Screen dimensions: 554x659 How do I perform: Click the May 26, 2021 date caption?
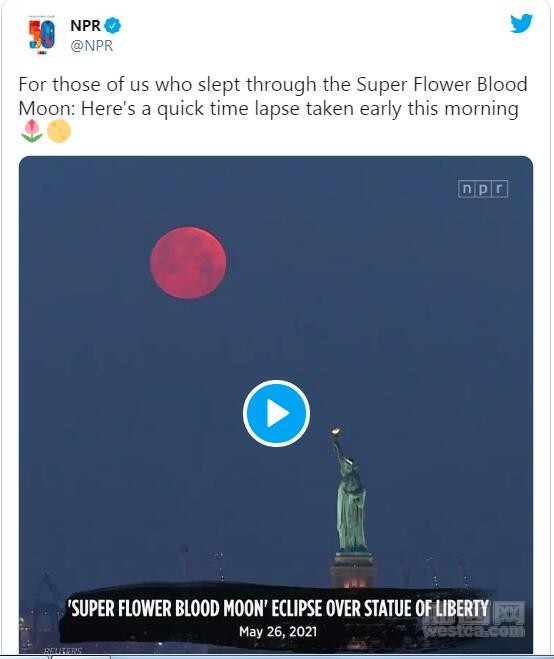278,631
